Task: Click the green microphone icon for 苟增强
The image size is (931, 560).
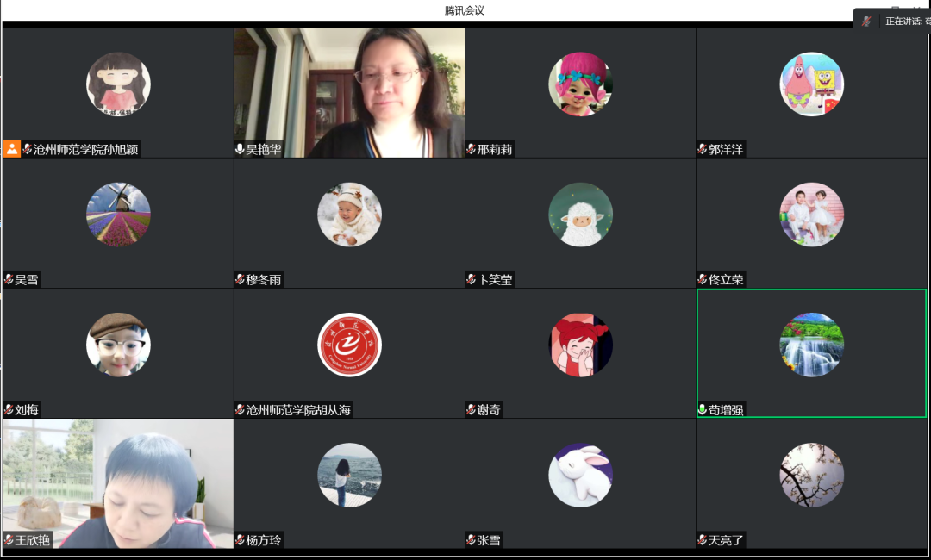Action: pos(703,410)
